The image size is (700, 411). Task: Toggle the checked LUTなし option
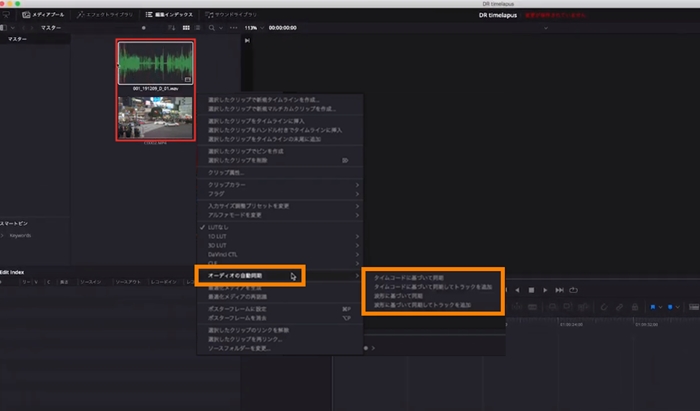(x=280, y=227)
